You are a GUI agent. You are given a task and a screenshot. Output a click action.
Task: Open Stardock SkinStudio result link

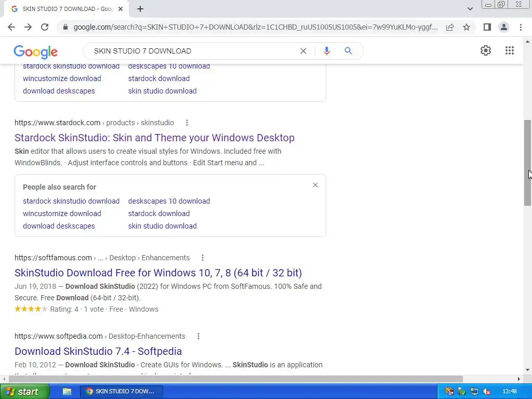pos(154,138)
